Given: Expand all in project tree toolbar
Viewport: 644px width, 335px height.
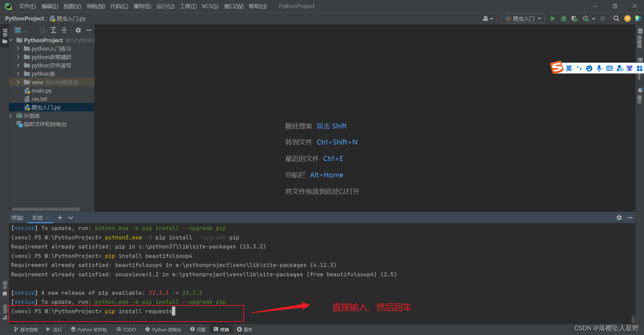Looking at the screenshot, I should point(53,30).
